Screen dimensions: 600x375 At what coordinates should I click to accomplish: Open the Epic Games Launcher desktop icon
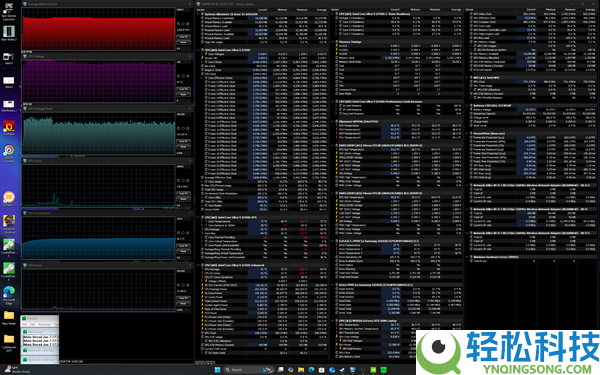point(8,11)
